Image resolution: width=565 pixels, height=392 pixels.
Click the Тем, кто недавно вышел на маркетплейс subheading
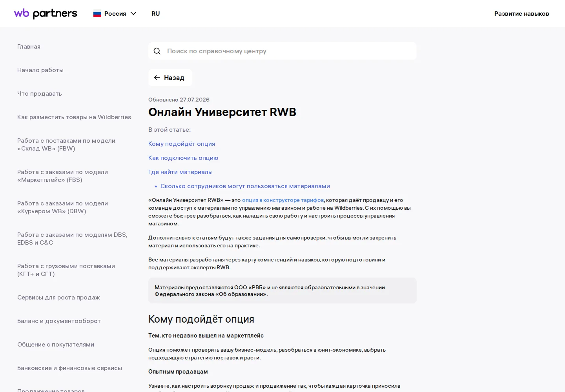click(x=206, y=336)
